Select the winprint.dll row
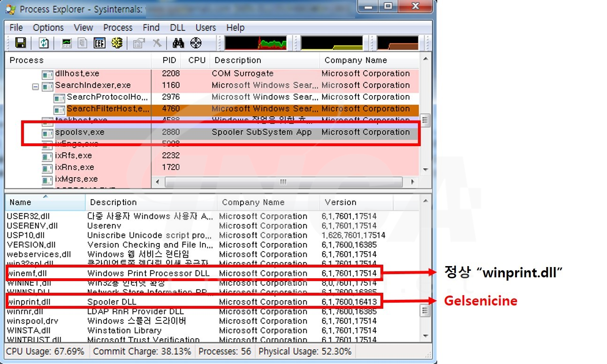 212,302
